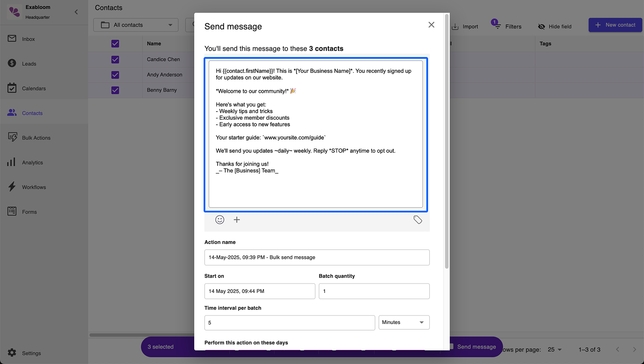Select Calendars in the sidebar menu
The height and width of the screenshot is (364, 644).
click(x=34, y=89)
